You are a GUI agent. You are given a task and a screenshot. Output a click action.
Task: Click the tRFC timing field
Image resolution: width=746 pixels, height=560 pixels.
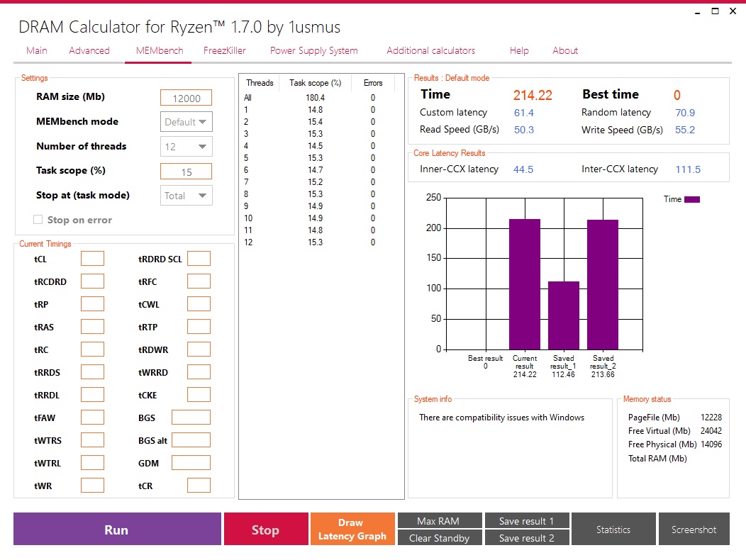coord(199,281)
